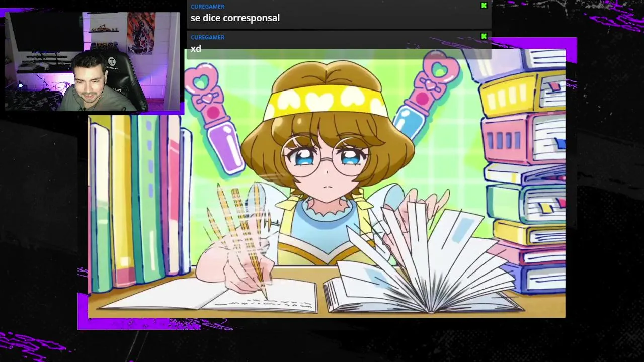Click the Kick badge beside the "xd" message
Viewport: 644px width, 362px height.
(x=484, y=36)
